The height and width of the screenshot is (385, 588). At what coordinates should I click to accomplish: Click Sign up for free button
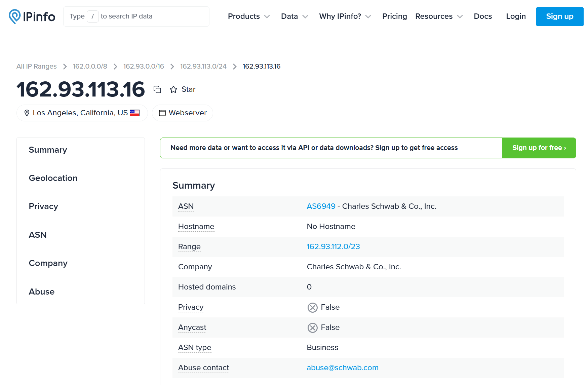(539, 148)
